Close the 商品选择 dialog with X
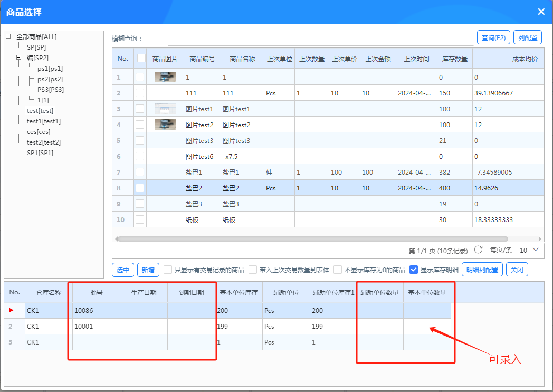Viewport: 553px width, 392px height. tap(541, 12)
